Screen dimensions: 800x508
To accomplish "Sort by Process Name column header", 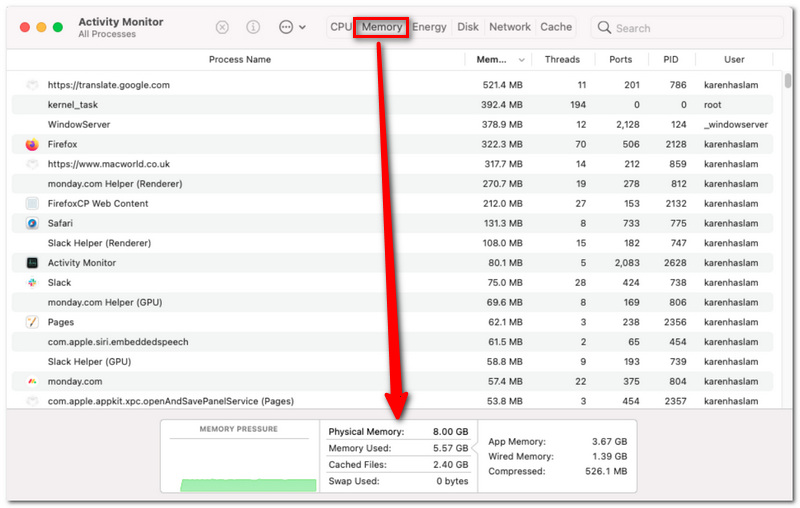I will 240,60.
